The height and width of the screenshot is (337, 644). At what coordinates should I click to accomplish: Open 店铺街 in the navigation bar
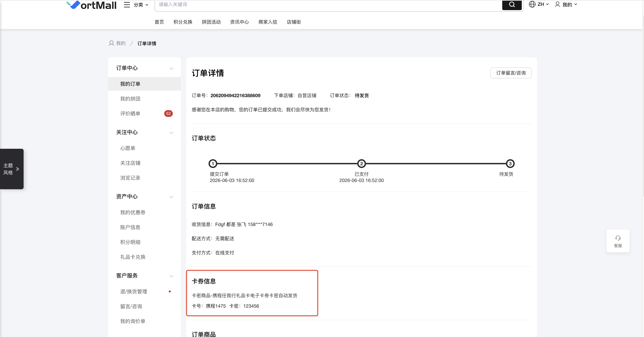pos(294,22)
